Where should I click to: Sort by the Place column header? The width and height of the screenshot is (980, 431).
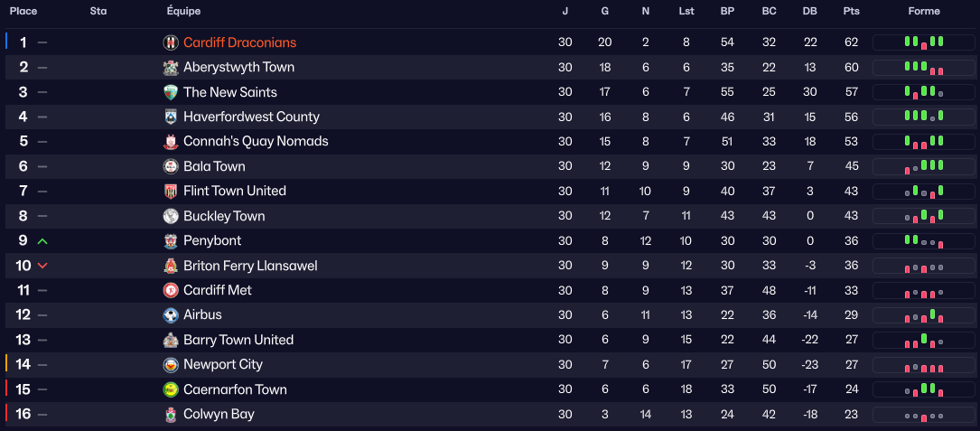point(23,12)
